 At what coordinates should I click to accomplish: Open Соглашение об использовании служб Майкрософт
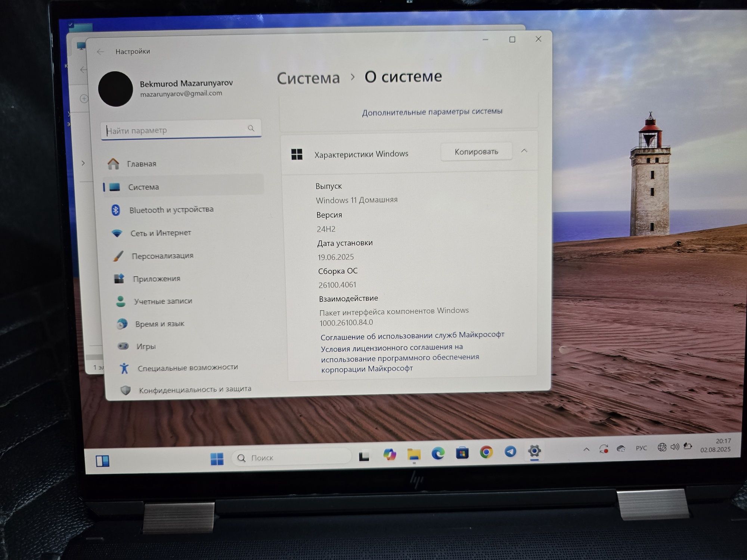[412, 336]
